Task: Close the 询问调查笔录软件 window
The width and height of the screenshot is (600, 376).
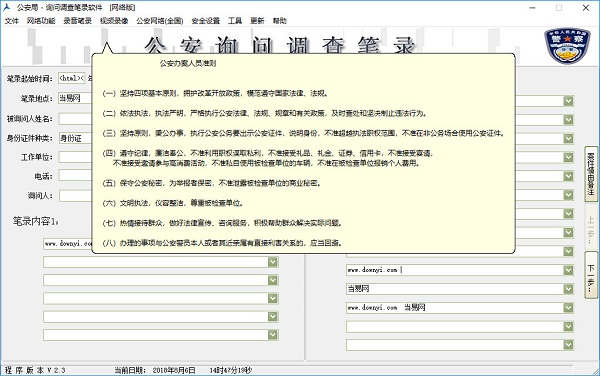Action: coord(586,8)
